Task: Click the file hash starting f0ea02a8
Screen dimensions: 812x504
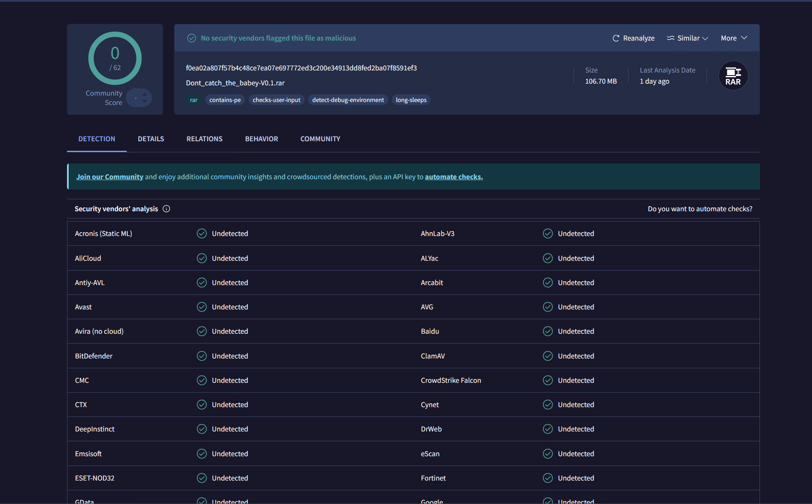Action: pos(301,68)
